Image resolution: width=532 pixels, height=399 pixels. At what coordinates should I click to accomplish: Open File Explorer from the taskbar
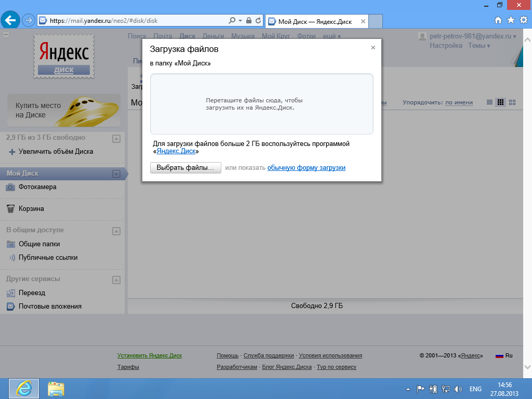click(x=56, y=389)
